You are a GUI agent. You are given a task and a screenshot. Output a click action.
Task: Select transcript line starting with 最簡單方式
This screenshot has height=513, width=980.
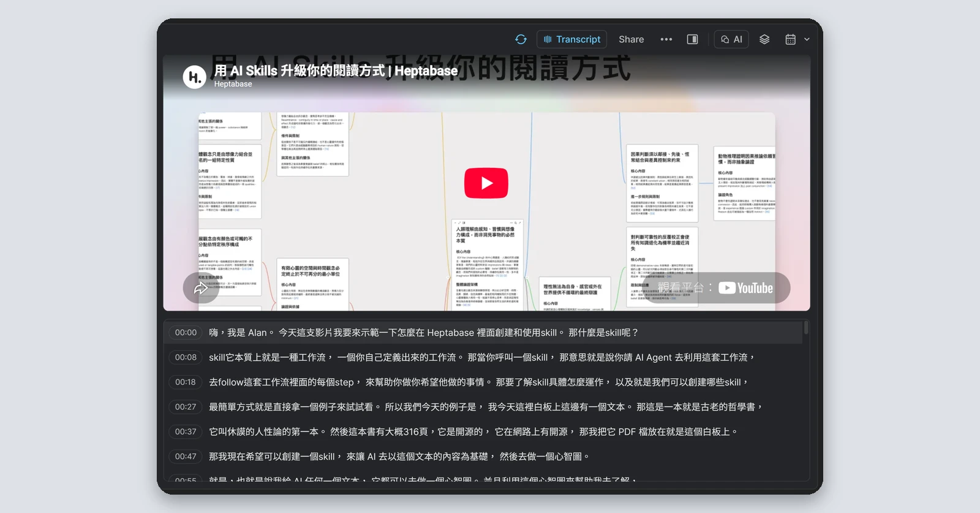(x=486, y=407)
